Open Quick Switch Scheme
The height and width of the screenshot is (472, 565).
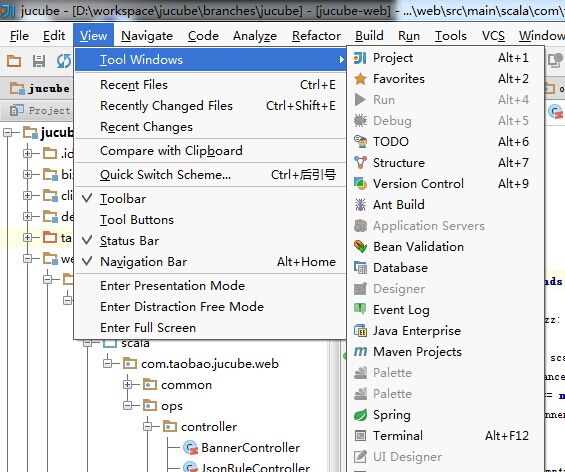210,175
